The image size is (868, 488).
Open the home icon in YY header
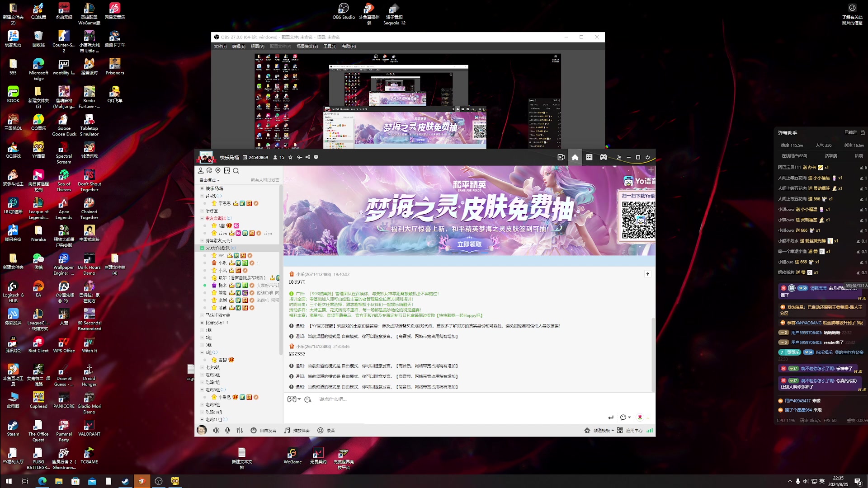(x=575, y=157)
